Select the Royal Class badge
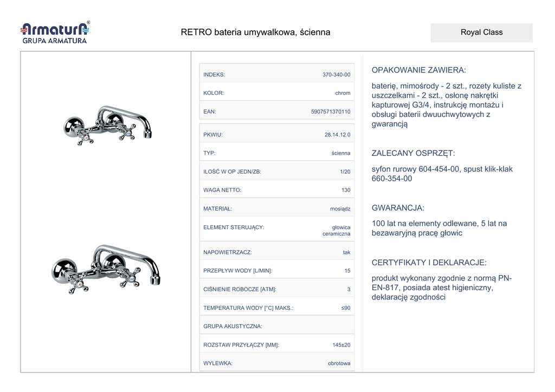The width and height of the screenshot is (555, 392). coord(481,32)
